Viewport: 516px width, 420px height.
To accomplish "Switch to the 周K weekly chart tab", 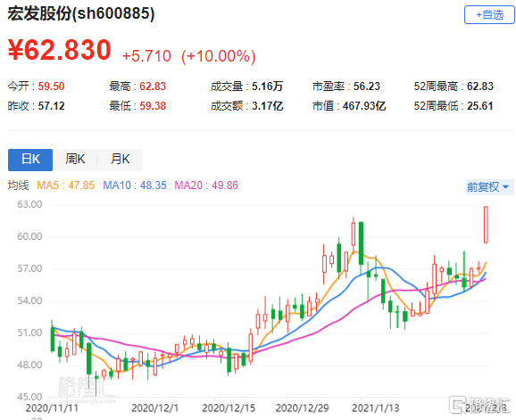I will click(x=75, y=160).
